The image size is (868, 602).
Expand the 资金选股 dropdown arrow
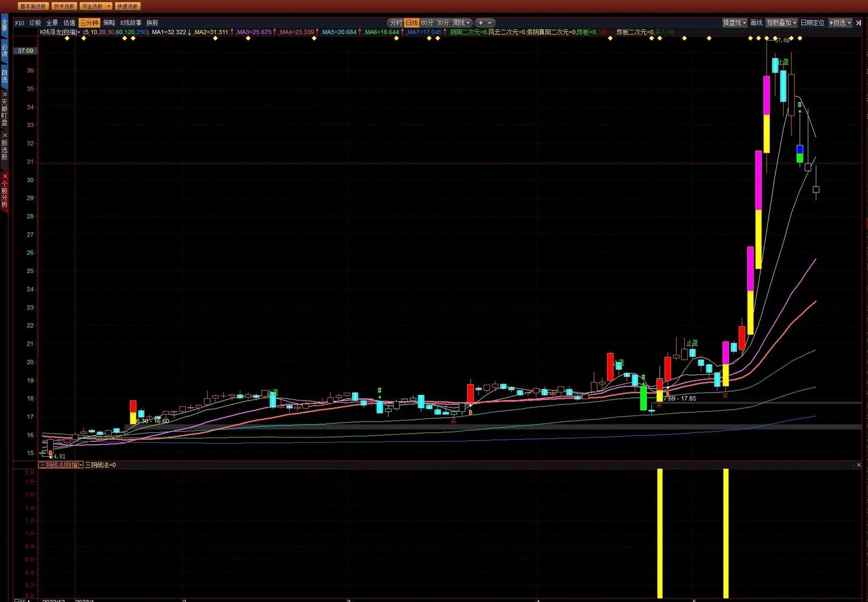tap(109, 6)
